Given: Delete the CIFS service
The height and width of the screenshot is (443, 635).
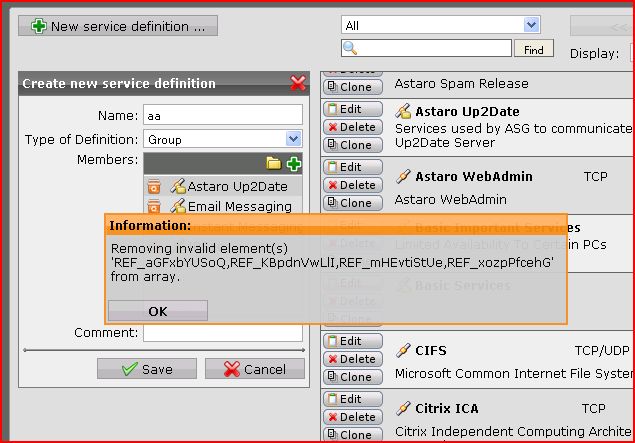Looking at the screenshot, I should (353, 359).
